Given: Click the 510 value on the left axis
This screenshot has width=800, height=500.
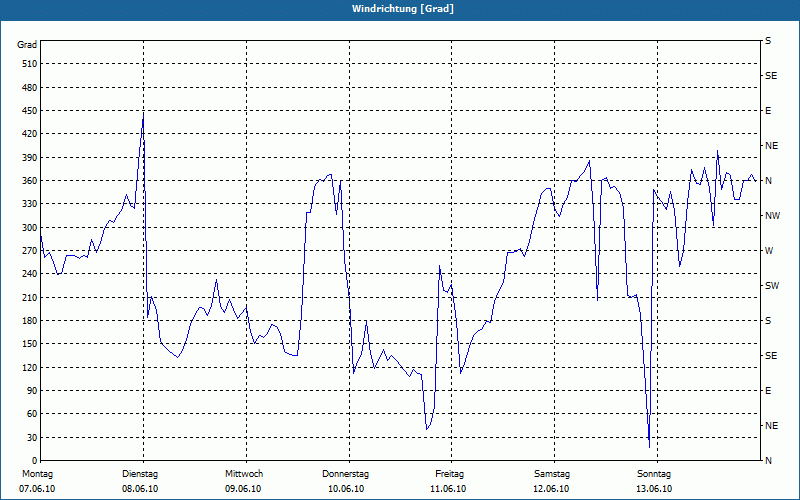Looking at the screenshot, I should (29, 64).
